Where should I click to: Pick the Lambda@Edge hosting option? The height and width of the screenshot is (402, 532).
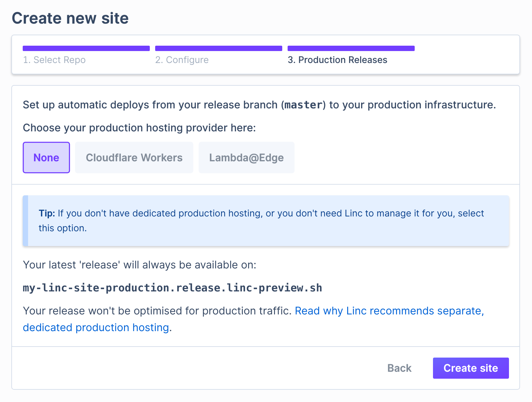247,158
